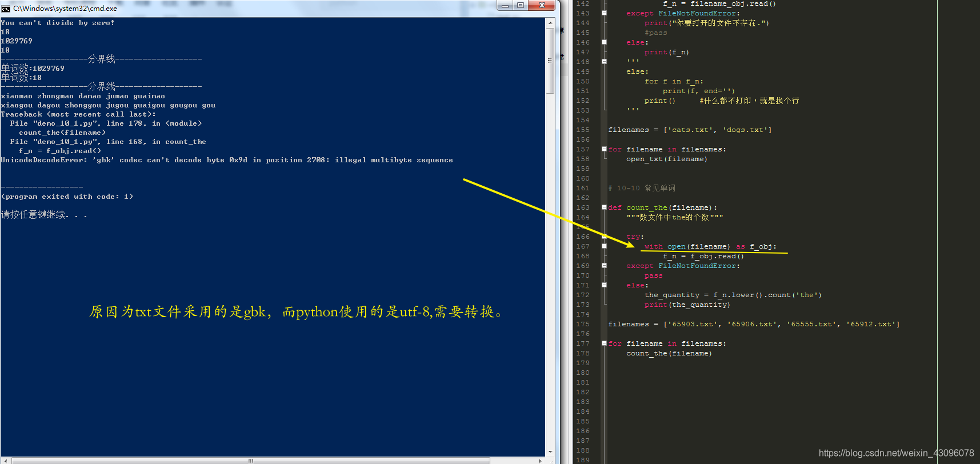Image resolution: width=980 pixels, height=464 pixels.
Task: Click code line with '65903.txt' filenames list
Action: point(754,324)
